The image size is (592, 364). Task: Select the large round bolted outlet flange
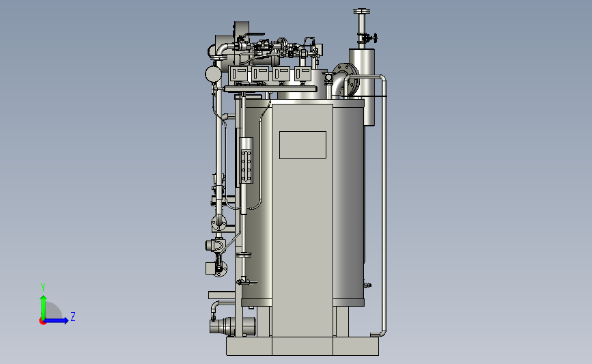(x=347, y=80)
